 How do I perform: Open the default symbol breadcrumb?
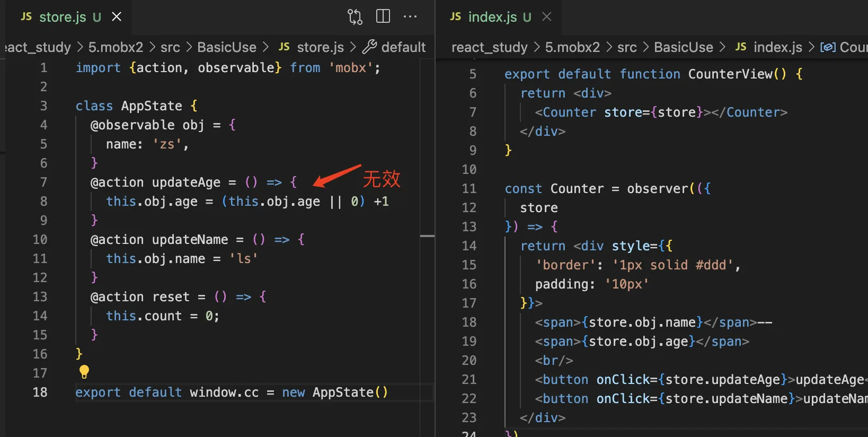coord(403,47)
